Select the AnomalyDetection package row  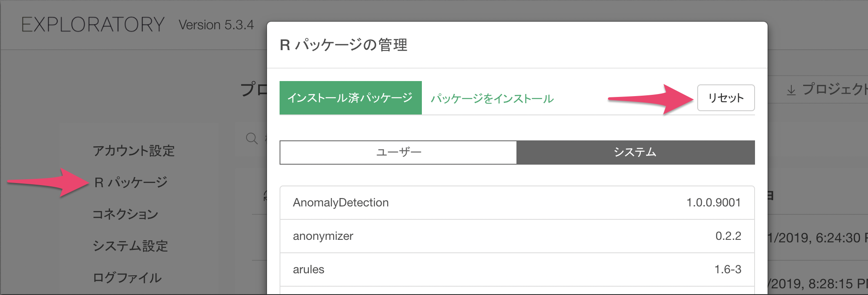(x=517, y=203)
